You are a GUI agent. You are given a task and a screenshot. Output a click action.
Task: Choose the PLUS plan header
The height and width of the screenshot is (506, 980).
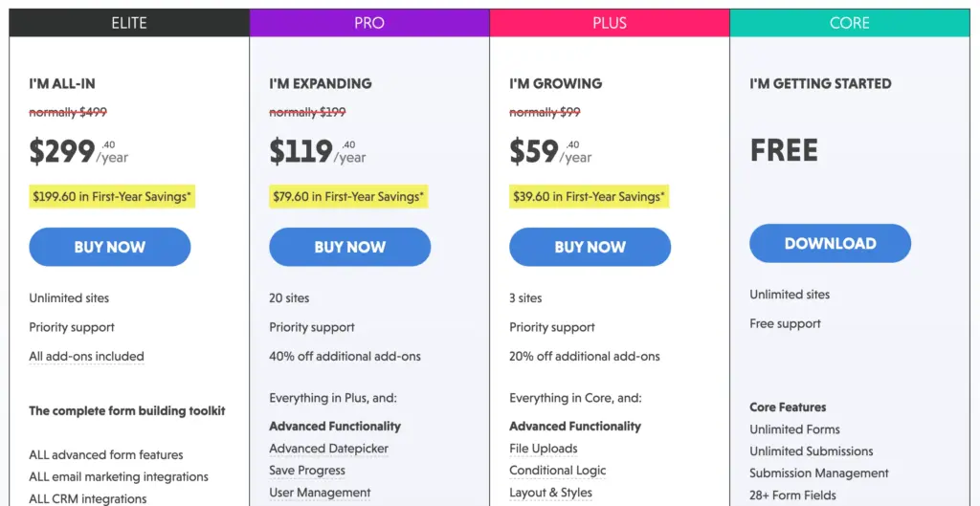tap(609, 23)
